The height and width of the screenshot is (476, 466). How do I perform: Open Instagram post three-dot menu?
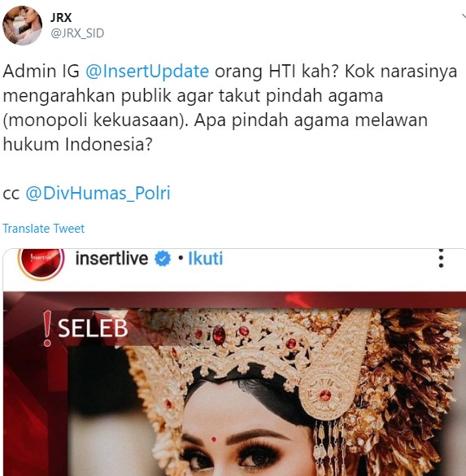pos(441,258)
